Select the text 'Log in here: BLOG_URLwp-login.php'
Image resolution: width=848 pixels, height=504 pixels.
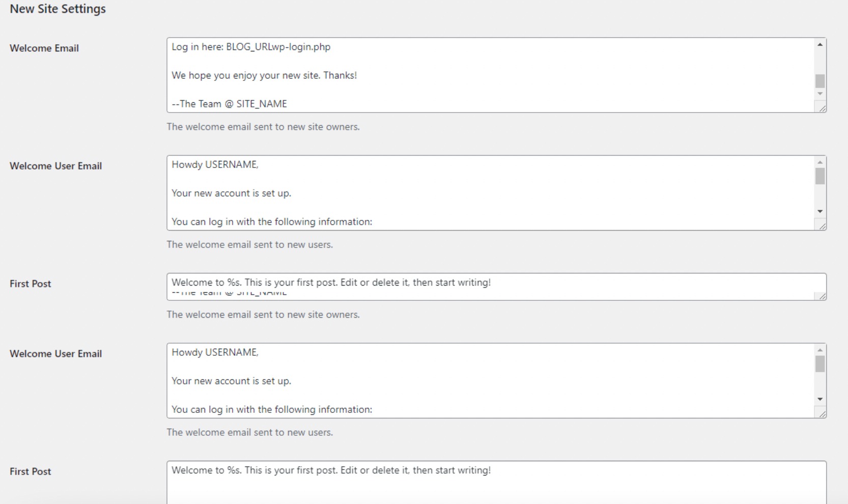[x=251, y=47]
